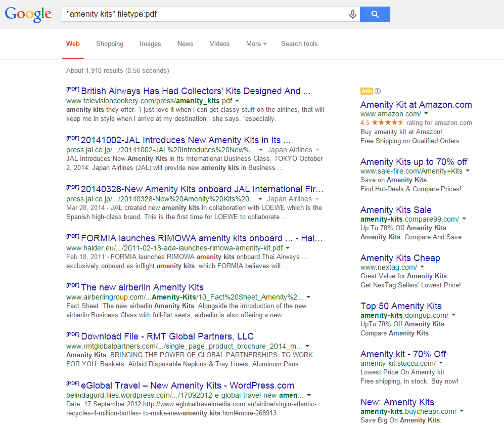Open the Ads info icon
The width and height of the screenshot is (504, 425).
coord(378,91)
